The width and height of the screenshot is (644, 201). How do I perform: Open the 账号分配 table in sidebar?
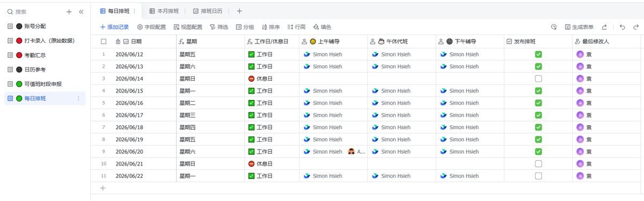45,26
